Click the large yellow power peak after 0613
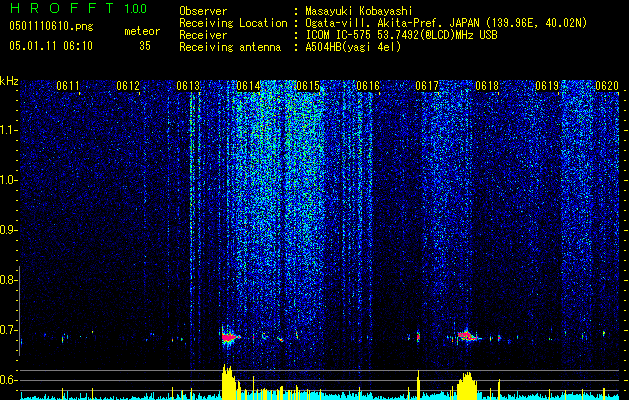Image resolution: width=629 pixels, height=400 pixels. 227,382
